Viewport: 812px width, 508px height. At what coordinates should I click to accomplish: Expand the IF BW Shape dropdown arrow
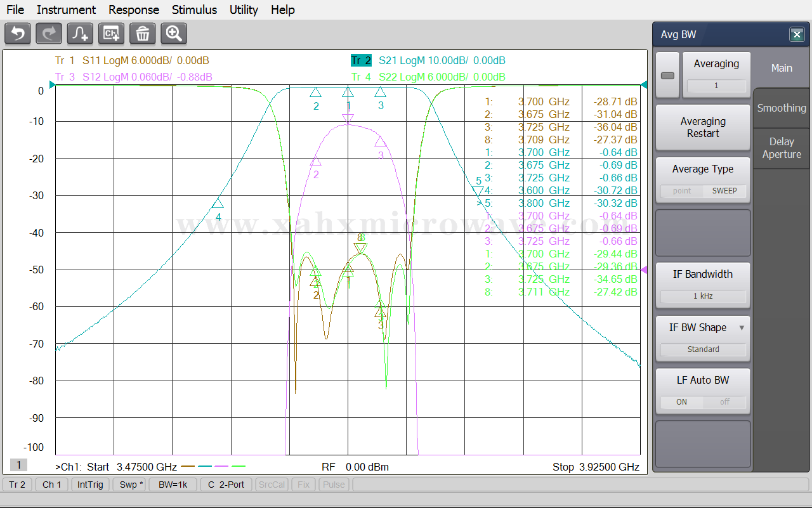(742, 328)
